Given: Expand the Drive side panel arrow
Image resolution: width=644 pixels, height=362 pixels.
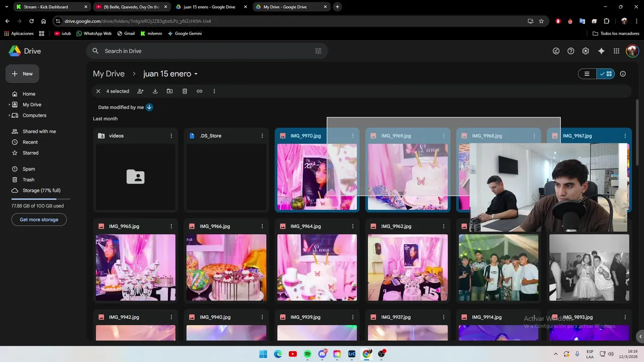Looking at the screenshot, I should coord(640,336).
